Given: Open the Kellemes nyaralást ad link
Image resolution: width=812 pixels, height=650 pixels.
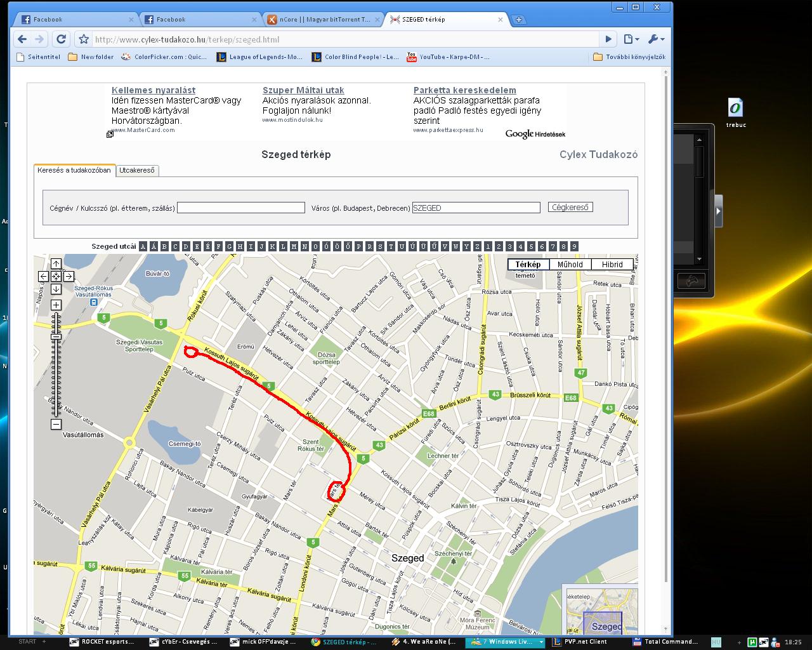Looking at the screenshot, I should coord(154,90).
